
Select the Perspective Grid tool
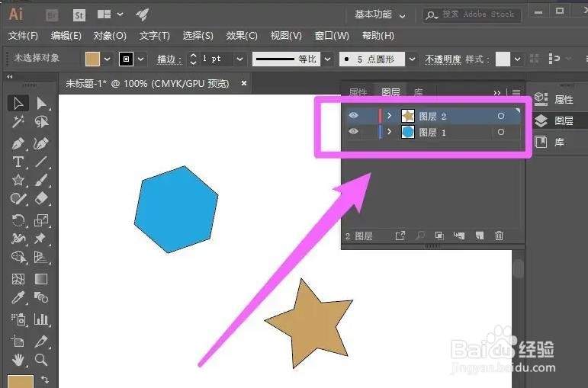[x=41, y=257]
